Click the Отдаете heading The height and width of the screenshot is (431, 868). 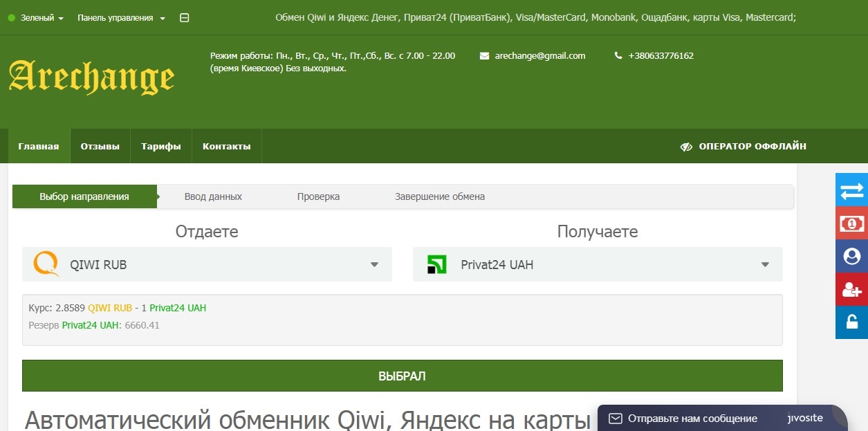point(207,232)
